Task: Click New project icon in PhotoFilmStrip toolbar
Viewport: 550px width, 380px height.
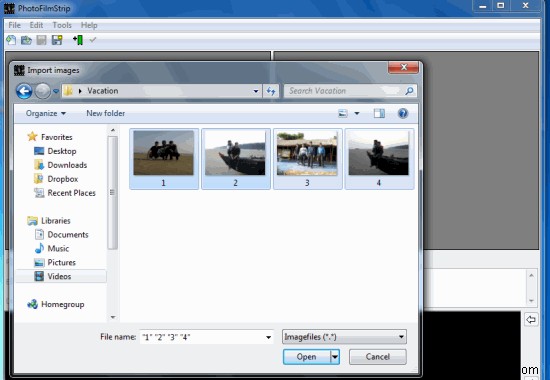Action: click(11, 40)
